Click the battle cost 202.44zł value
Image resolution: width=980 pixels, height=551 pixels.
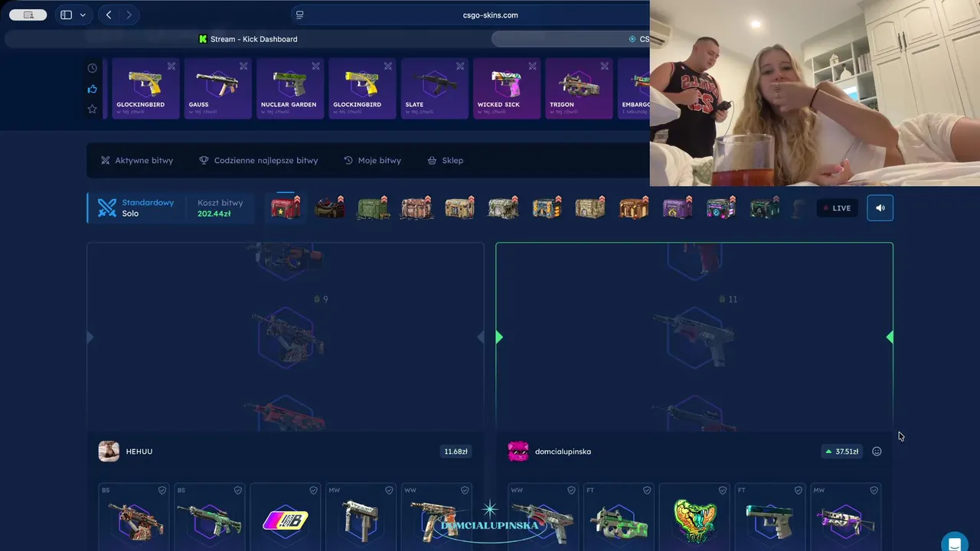coord(214,214)
